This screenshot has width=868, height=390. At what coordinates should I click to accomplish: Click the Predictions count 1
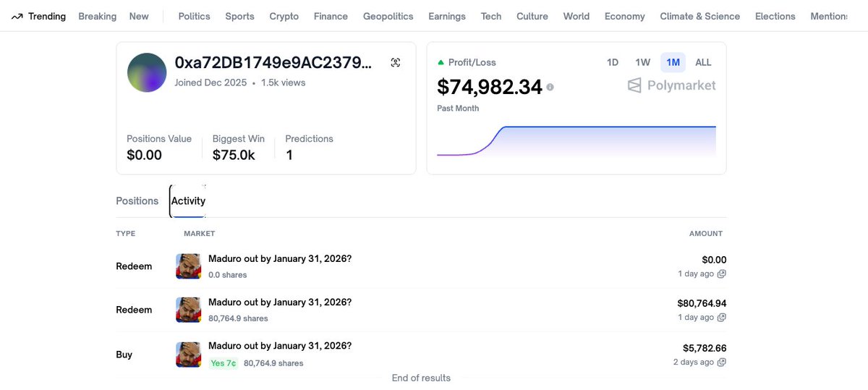289,155
